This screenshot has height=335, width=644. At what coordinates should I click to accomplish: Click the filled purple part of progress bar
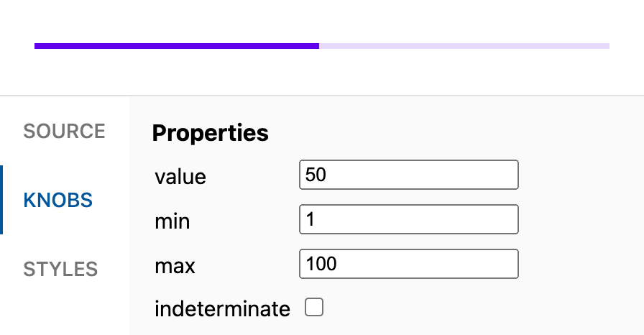tap(176, 46)
